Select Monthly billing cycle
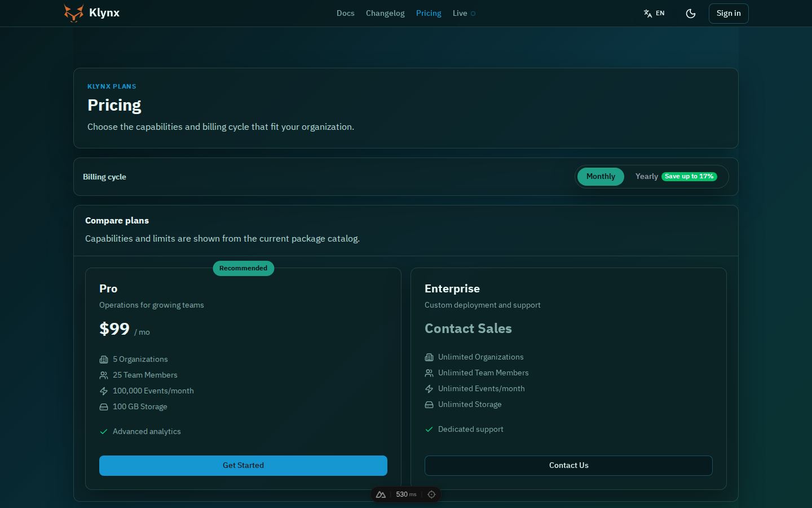The image size is (812, 508). 601,177
